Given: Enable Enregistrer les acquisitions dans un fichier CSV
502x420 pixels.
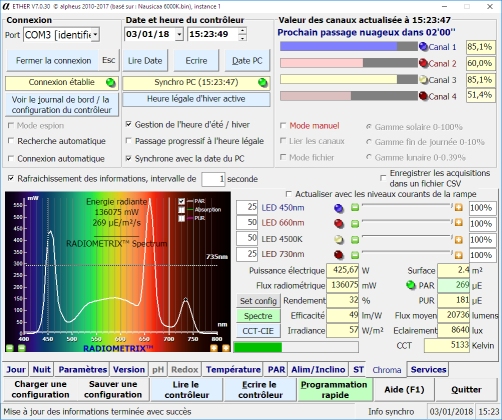Looking at the screenshot, I should 383,178.
